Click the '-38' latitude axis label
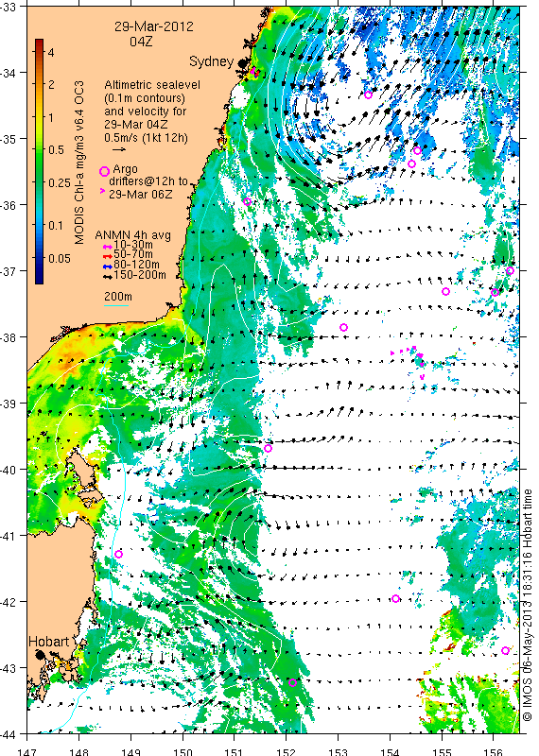 [x=9, y=337]
